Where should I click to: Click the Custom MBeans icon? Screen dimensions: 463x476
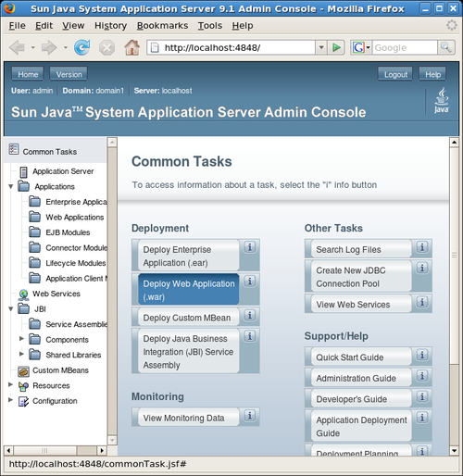[23, 371]
